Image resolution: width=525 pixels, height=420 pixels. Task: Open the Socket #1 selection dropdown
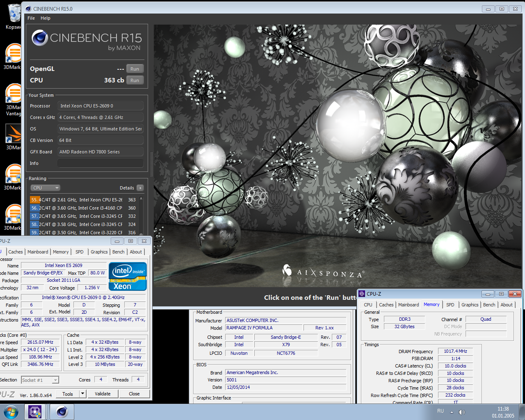[x=40, y=380]
